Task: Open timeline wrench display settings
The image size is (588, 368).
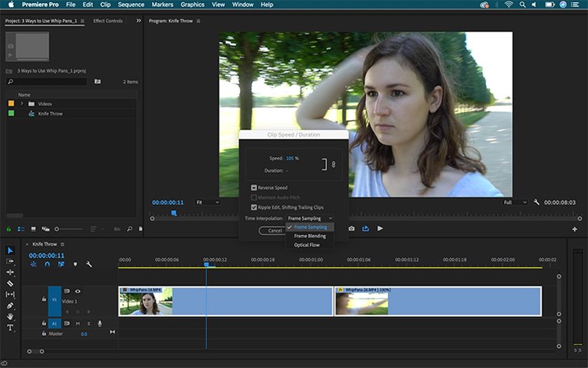Action: pyautogui.click(x=89, y=264)
